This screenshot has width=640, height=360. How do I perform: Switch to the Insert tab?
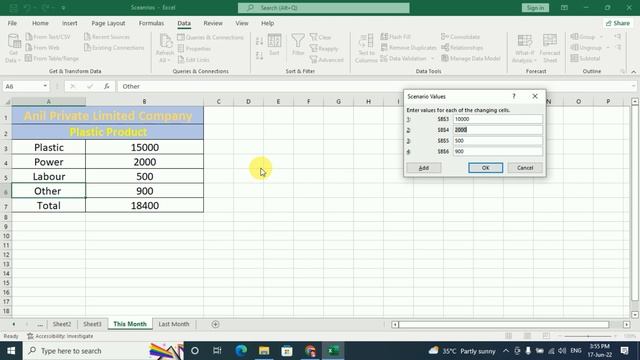70,23
